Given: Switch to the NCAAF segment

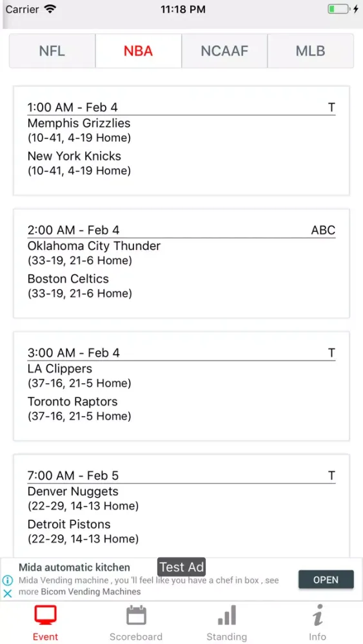Looking at the screenshot, I should point(224,51).
